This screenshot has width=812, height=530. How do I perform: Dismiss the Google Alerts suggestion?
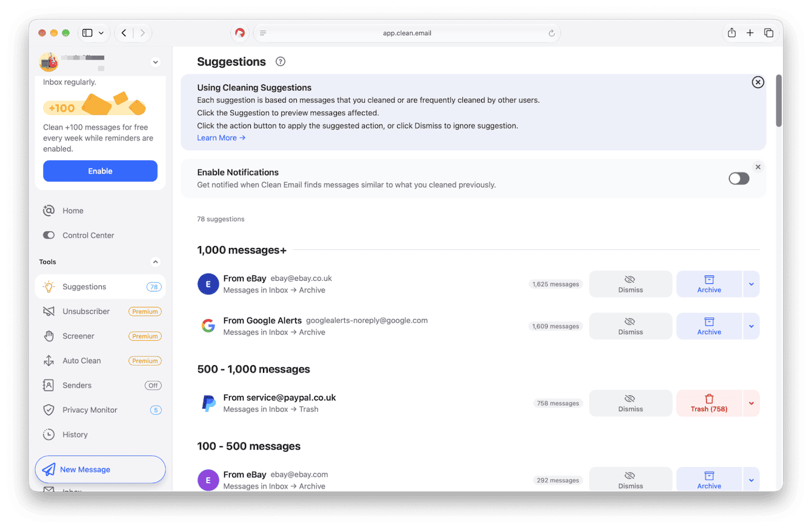pyautogui.click(x=630, y=326)
